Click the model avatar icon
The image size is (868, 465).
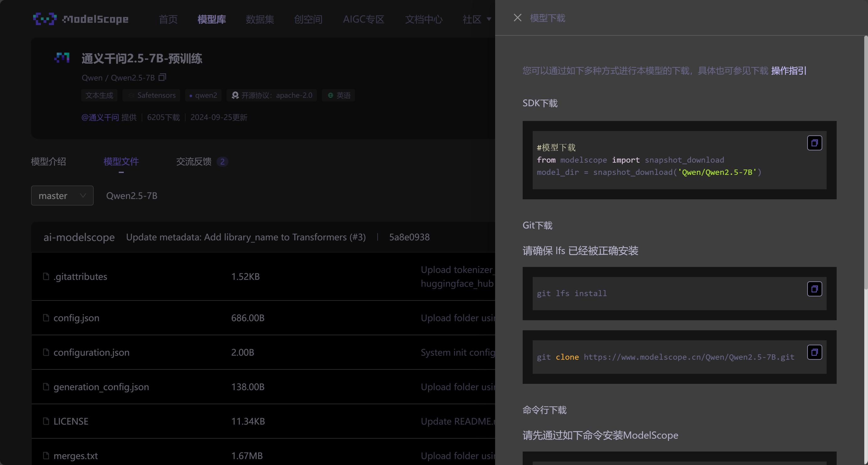click(x=62, y=58)
